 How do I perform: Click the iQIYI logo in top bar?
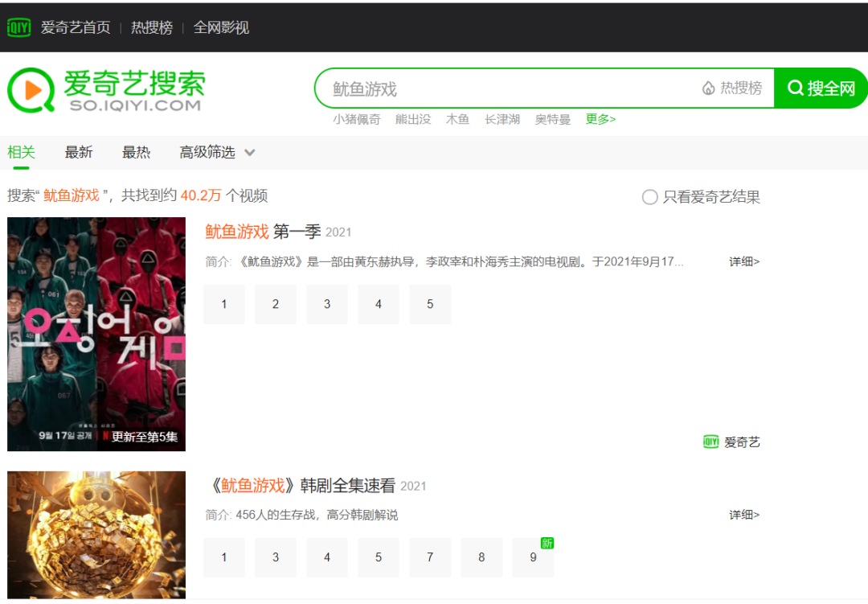[x=18, y=27]
